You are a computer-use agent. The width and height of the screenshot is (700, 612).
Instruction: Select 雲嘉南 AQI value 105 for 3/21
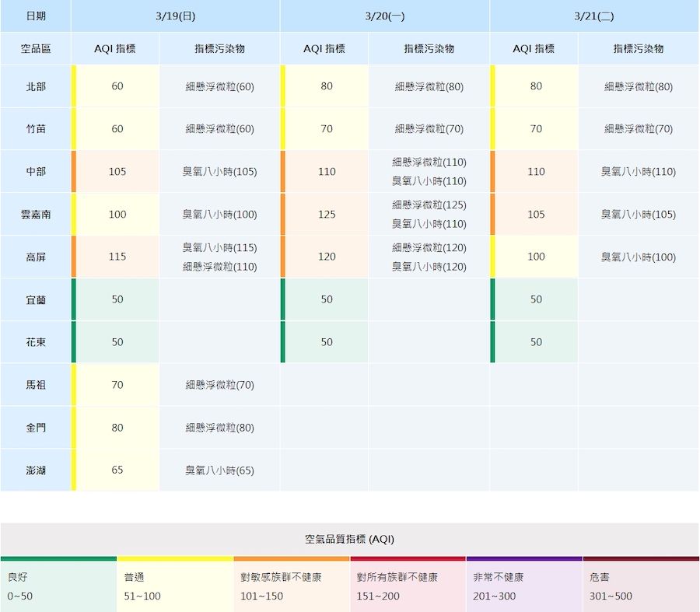pyautogui.click(x=536, y=215)
